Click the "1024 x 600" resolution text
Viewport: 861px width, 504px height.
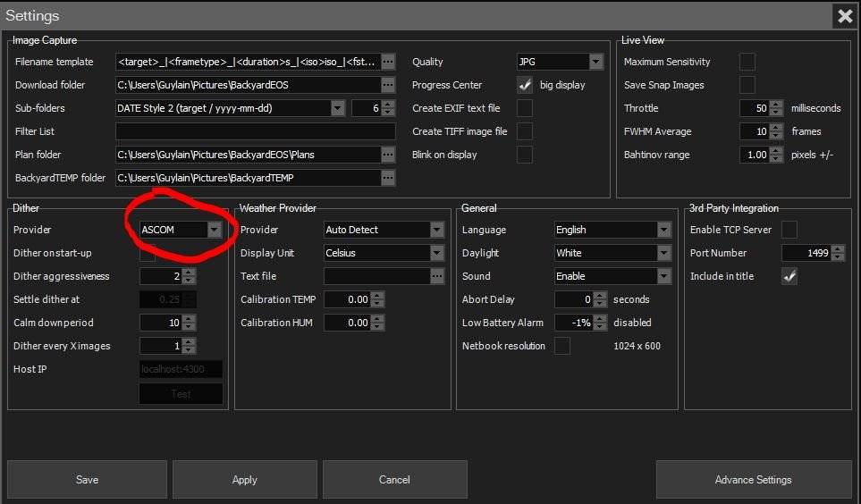pyautogui.click(x=637, y=346)
